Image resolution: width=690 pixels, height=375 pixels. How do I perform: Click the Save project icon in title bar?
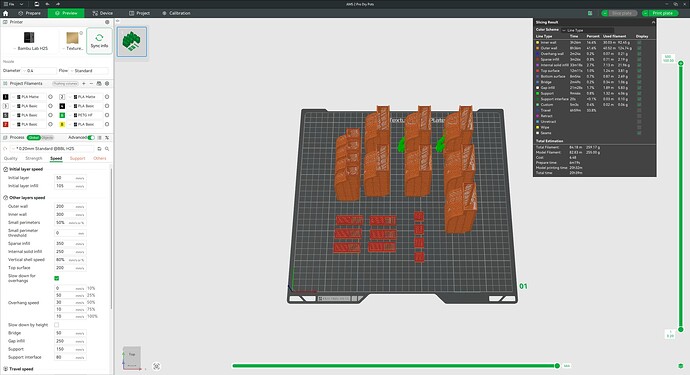pyautogui.click(x=37, y=4)
